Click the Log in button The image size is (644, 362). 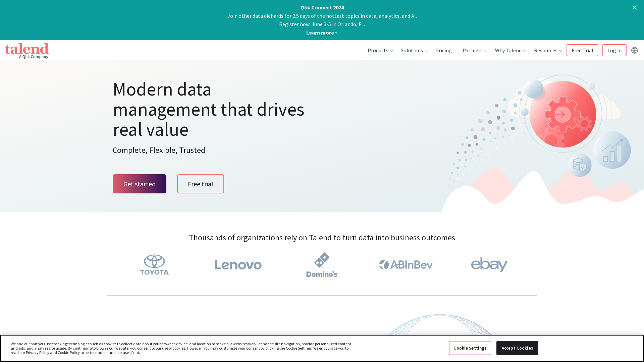coord(614,50)
